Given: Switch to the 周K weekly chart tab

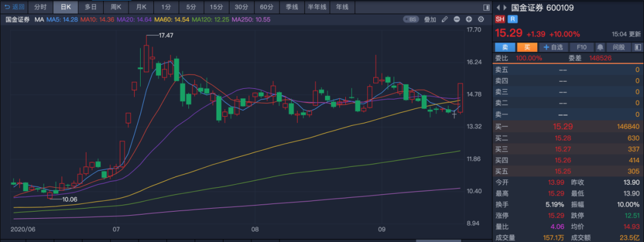Looking at the screenshot, I should (x=116, y=7).
